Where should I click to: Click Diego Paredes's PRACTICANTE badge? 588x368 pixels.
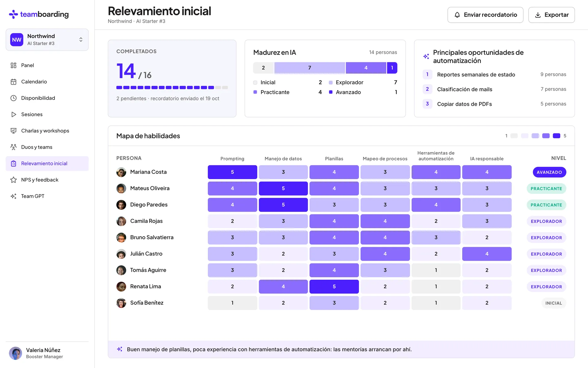[546, 205]
